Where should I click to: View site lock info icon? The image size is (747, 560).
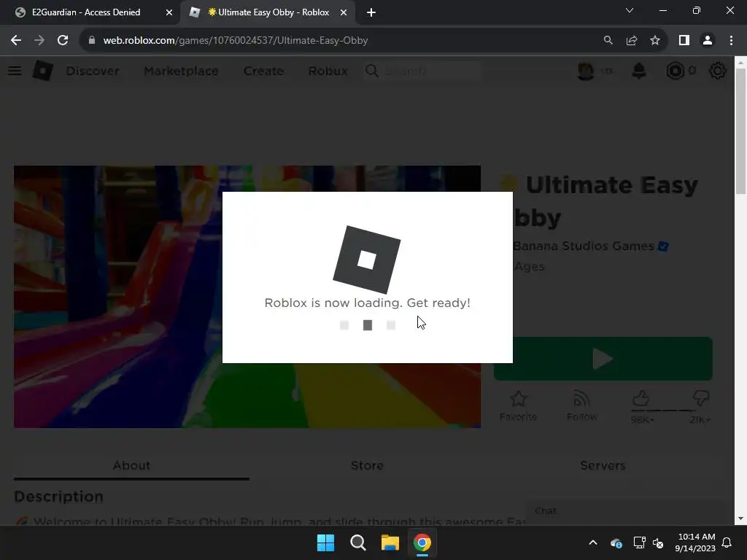tap(92, 41)
